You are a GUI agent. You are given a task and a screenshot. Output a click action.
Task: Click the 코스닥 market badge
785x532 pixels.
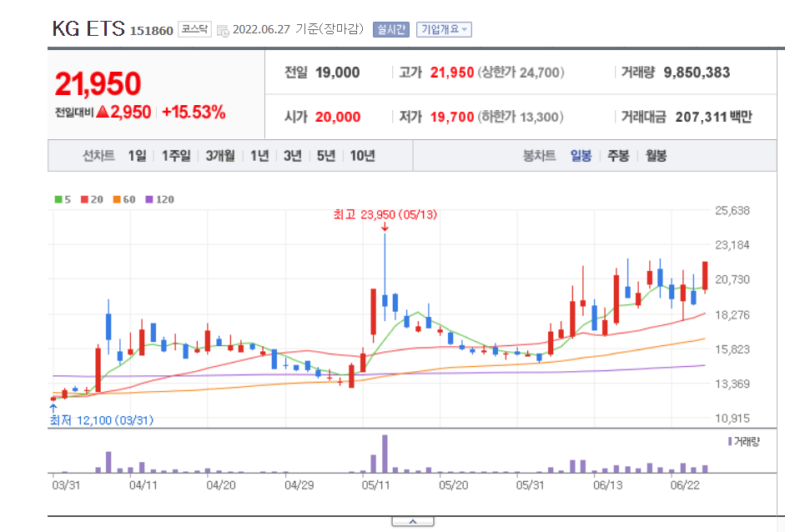coord(194,29)
